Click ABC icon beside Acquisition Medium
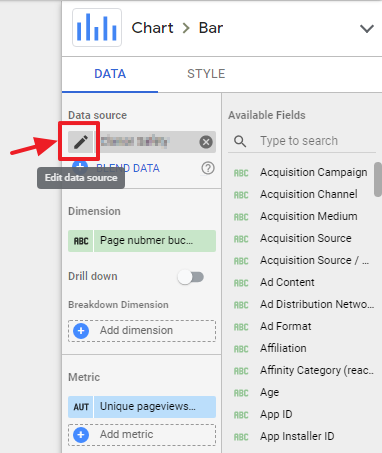Image resolution: width=382 pixels, height=453 pixels. [241, 217]
